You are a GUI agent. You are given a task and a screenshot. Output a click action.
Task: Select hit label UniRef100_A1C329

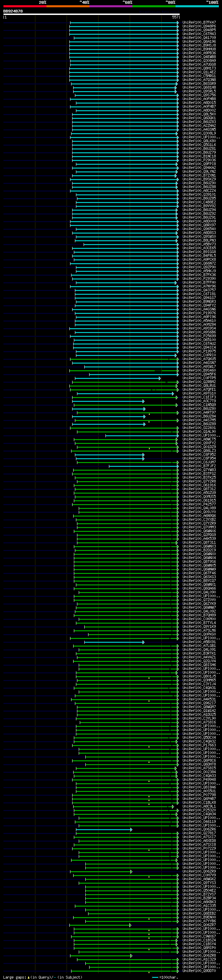pyautogui.click(x=199, y=959)
